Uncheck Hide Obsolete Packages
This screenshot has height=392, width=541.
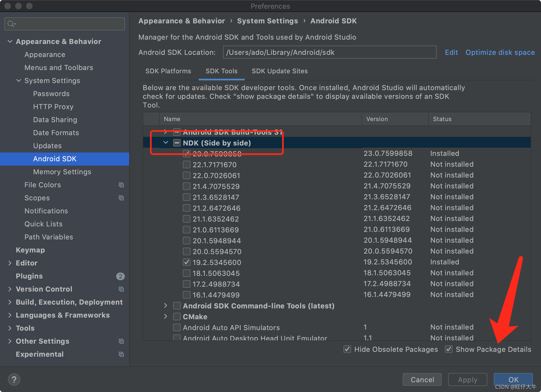point(347,349)
